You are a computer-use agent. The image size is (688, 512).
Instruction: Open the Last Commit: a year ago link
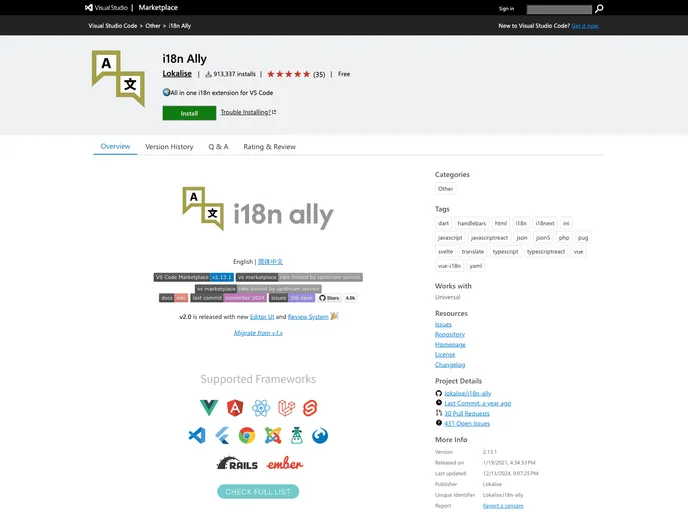(478, 403)
